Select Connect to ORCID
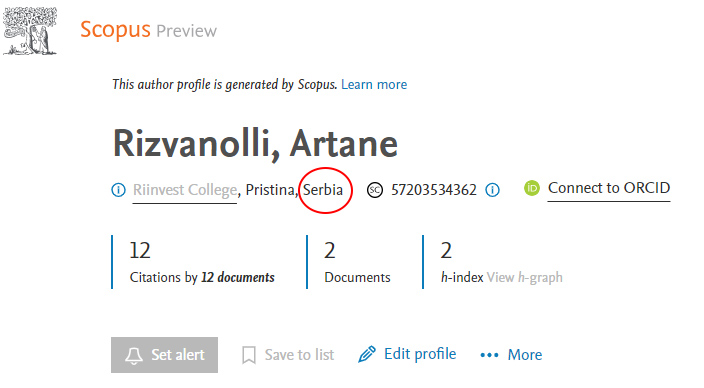 [x=609, y=188]
